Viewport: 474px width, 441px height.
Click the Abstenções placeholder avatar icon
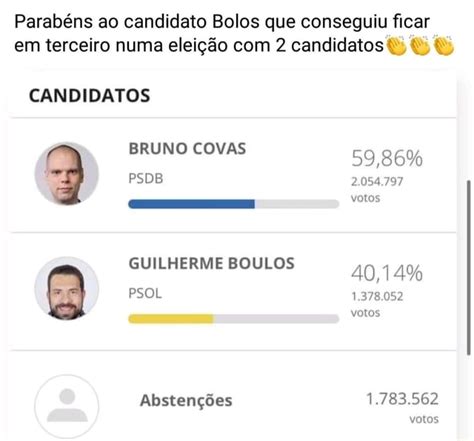pos(67,406)
